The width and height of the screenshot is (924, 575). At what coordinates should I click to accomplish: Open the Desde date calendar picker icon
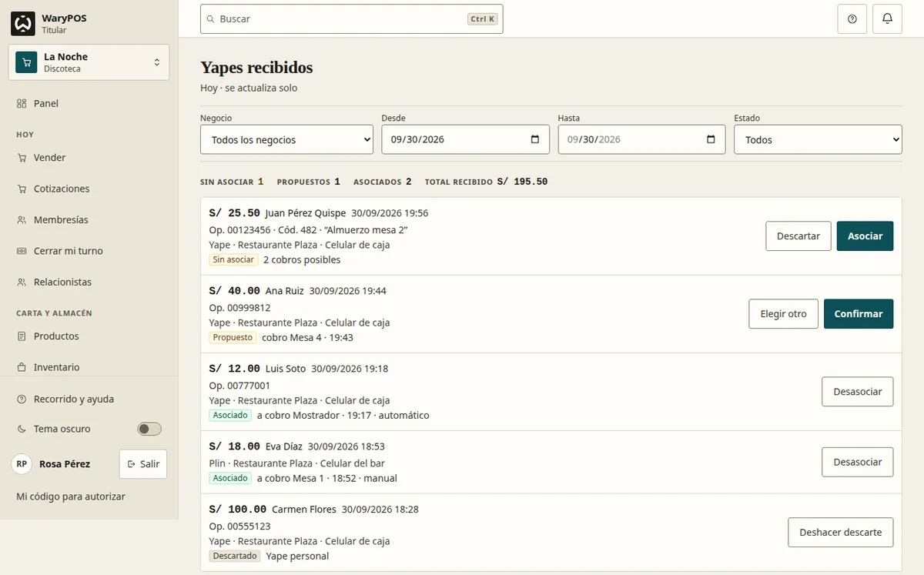pyautogui.click(x=535, y=140)
